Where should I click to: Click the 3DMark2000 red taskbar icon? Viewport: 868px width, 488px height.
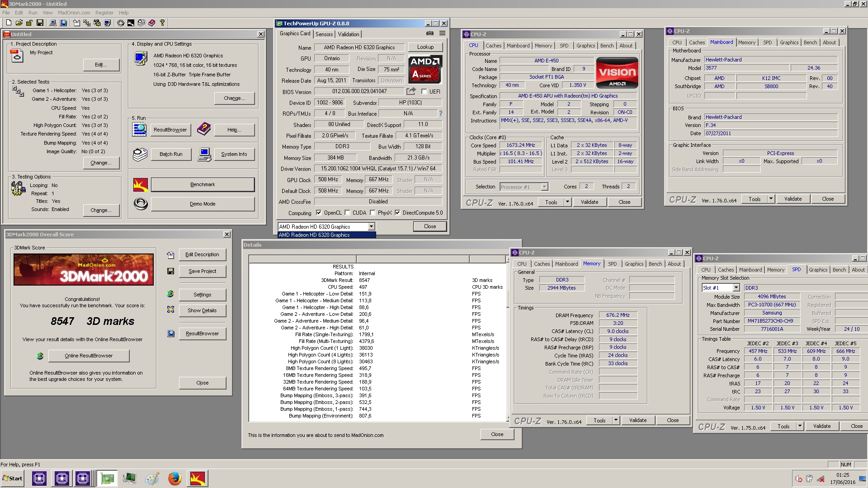pos(197,478)
